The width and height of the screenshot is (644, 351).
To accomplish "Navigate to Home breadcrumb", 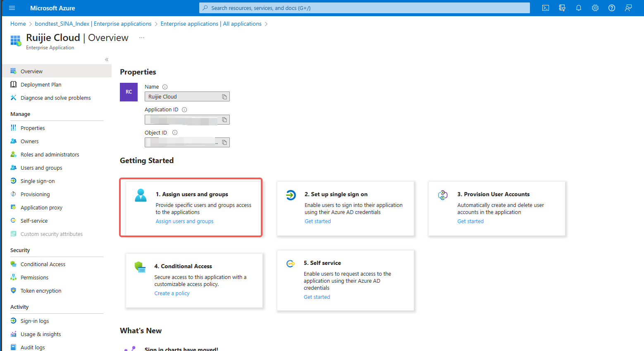I will click(18, 24).
